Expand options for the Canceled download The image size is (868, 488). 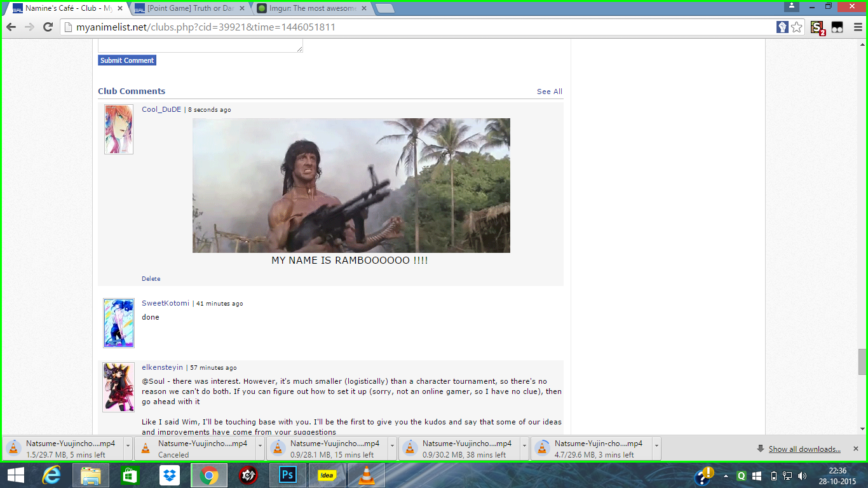(260, 449)
